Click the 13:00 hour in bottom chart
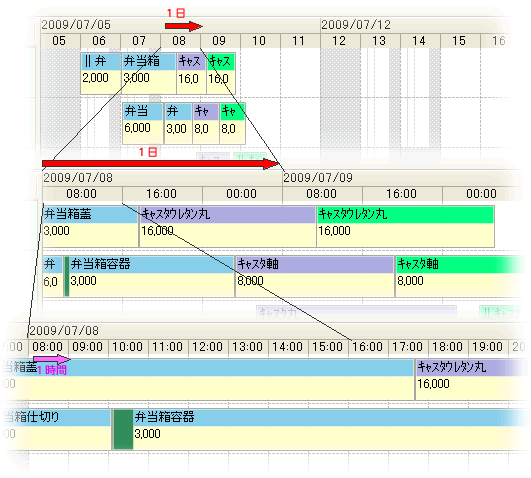 [x=248, y=347]
